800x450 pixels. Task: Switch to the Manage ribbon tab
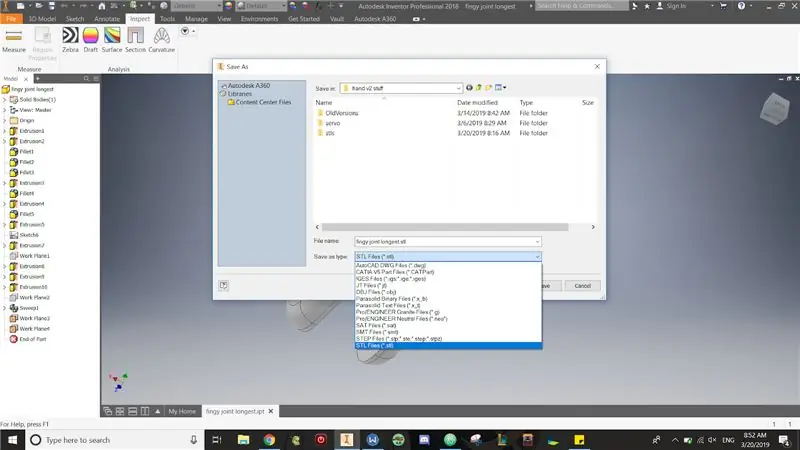point(196,19)
